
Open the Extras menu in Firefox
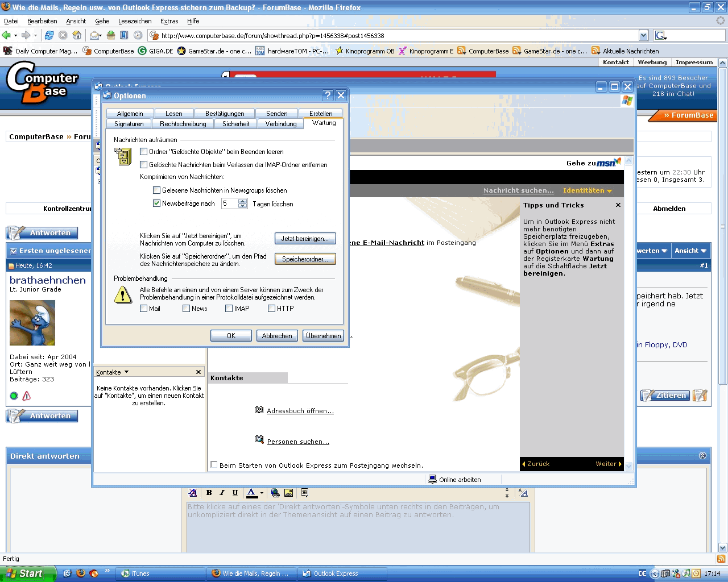point(169,21)
